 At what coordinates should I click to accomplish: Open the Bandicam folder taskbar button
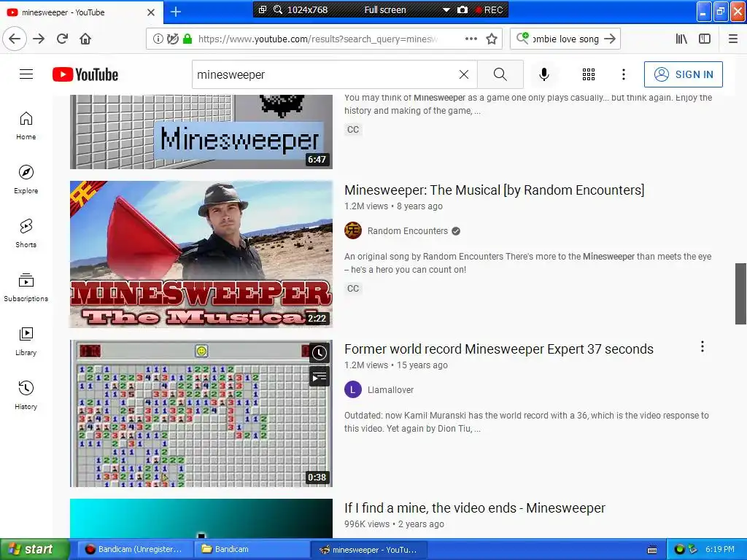coord(252,549)
